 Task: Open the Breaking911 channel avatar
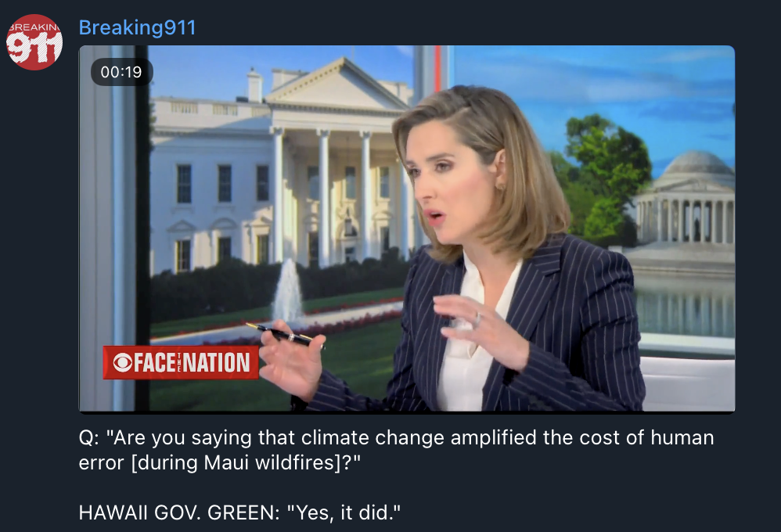[x=34, y=41]
